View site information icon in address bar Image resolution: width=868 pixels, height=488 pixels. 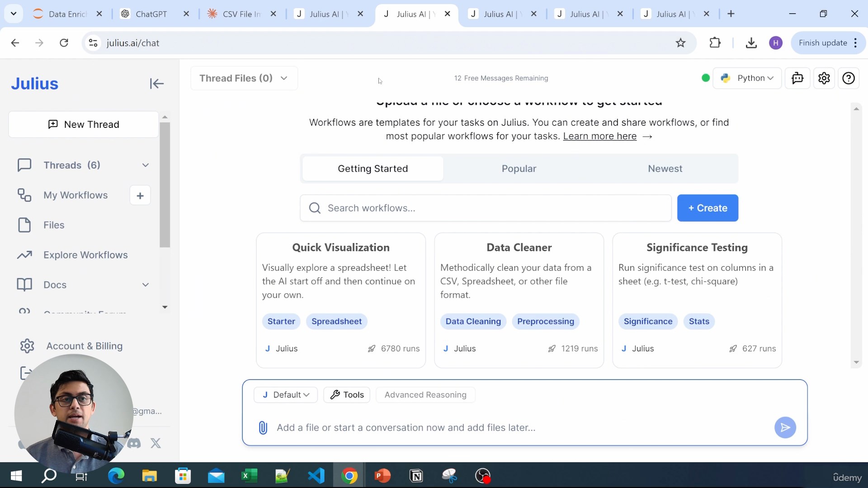pyautogui.click(x=93, y=43)
